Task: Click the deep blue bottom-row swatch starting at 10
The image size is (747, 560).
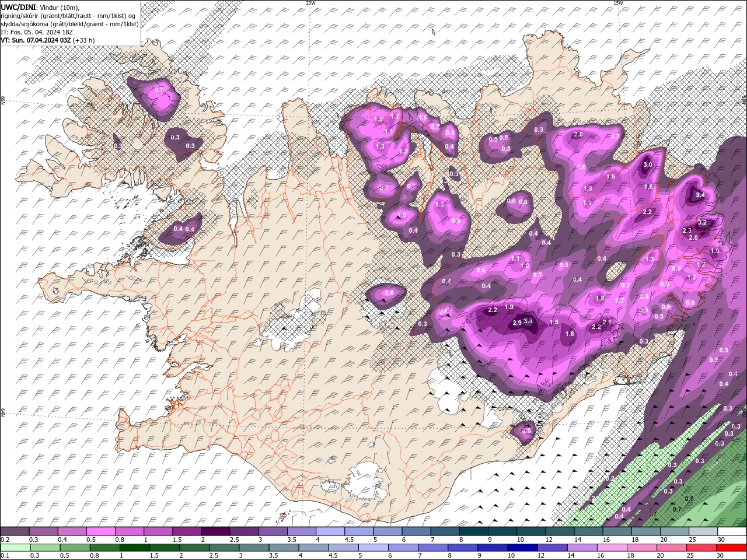Action: coord(522,548)
